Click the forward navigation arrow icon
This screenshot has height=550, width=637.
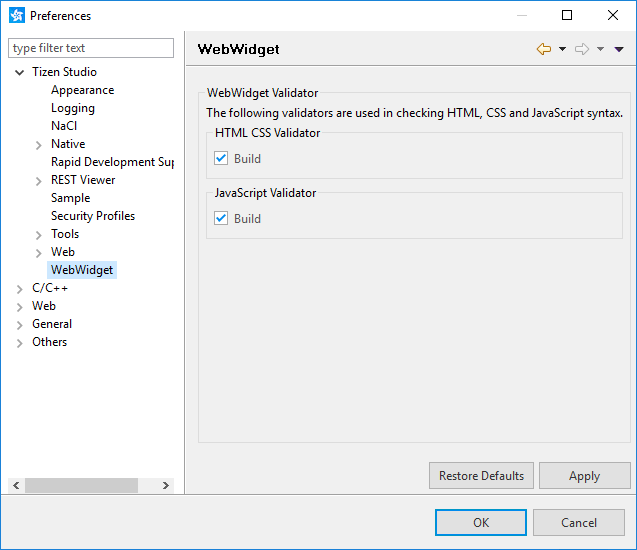point(581,49)
